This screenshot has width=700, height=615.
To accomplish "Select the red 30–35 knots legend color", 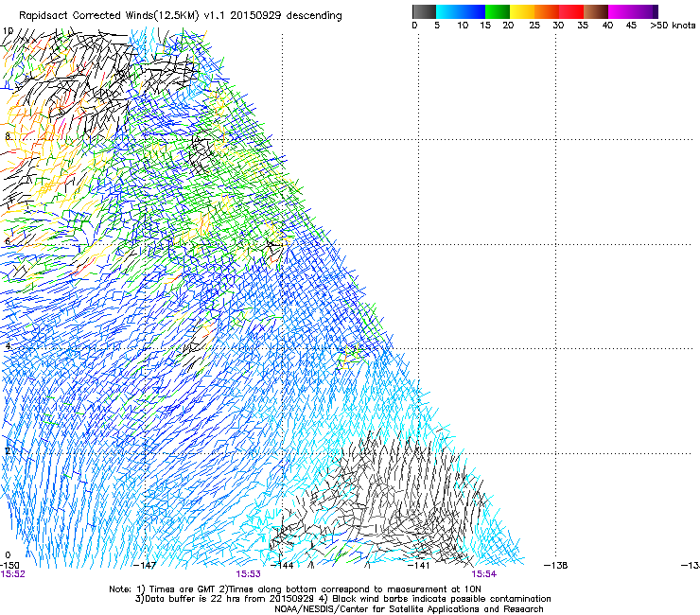I will pos(571,11).
